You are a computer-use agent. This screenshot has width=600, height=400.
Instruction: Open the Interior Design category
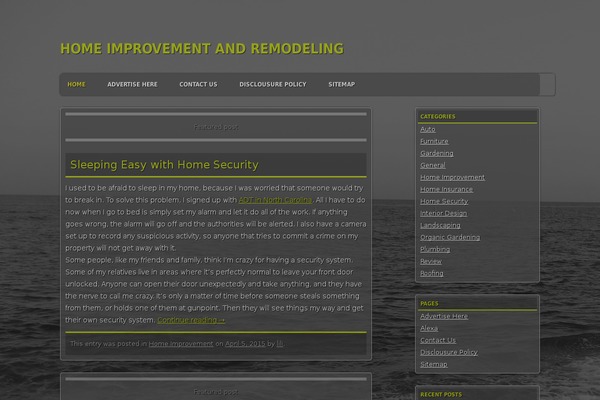coord(443,213)
